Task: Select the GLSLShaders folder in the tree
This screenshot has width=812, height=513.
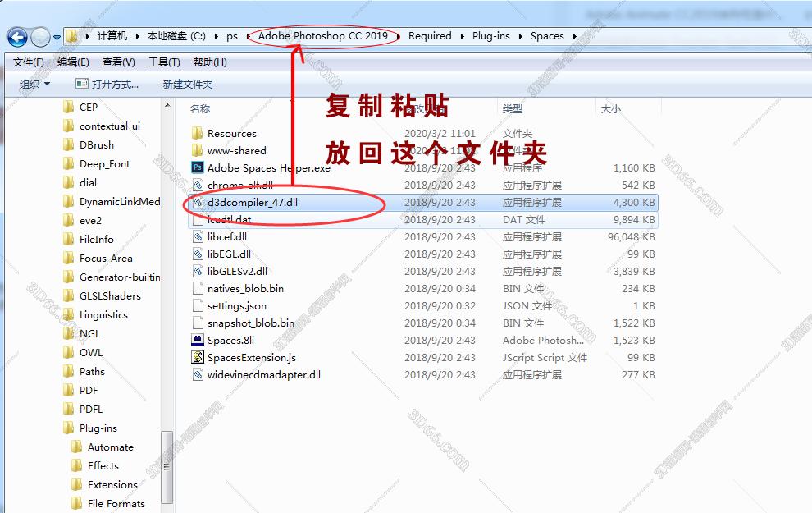Action: point(102,295)
